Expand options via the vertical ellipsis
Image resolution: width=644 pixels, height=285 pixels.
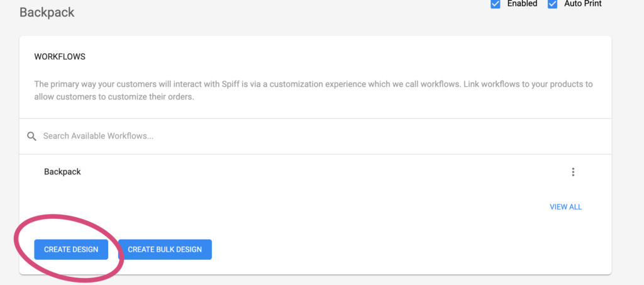(573, 172)
